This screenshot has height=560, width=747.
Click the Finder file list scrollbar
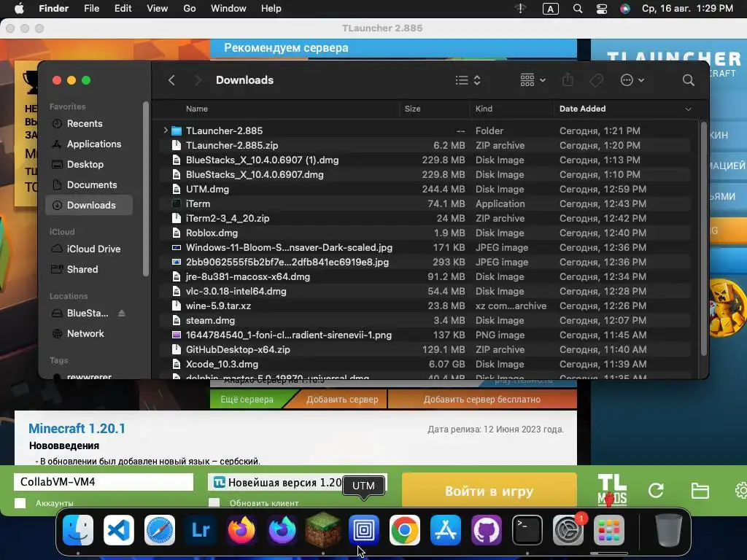click(x=704, y=239)
